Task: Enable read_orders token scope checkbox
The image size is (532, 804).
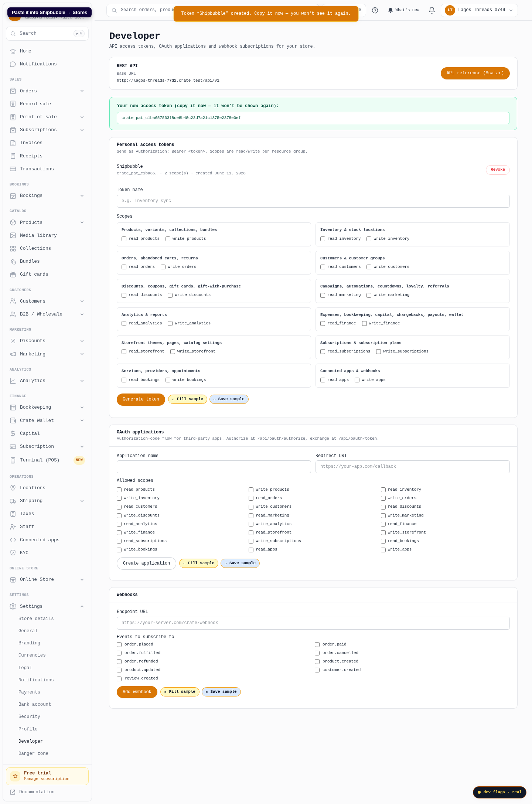Action: click(x=124, y=267)
